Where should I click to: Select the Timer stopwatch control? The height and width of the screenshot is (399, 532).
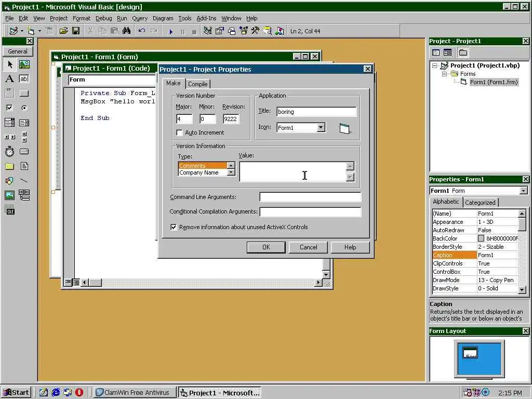tap(10, 152)
